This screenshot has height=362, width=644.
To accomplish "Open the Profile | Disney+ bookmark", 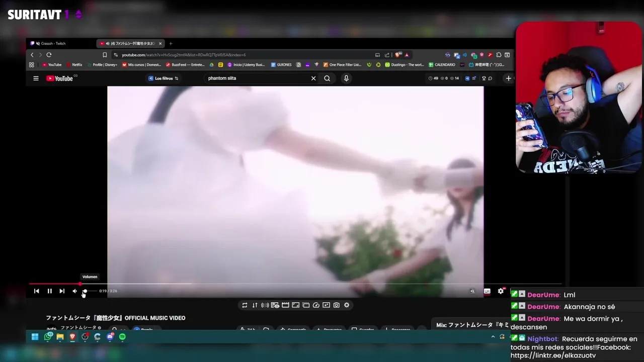I will tap(102, 65).
